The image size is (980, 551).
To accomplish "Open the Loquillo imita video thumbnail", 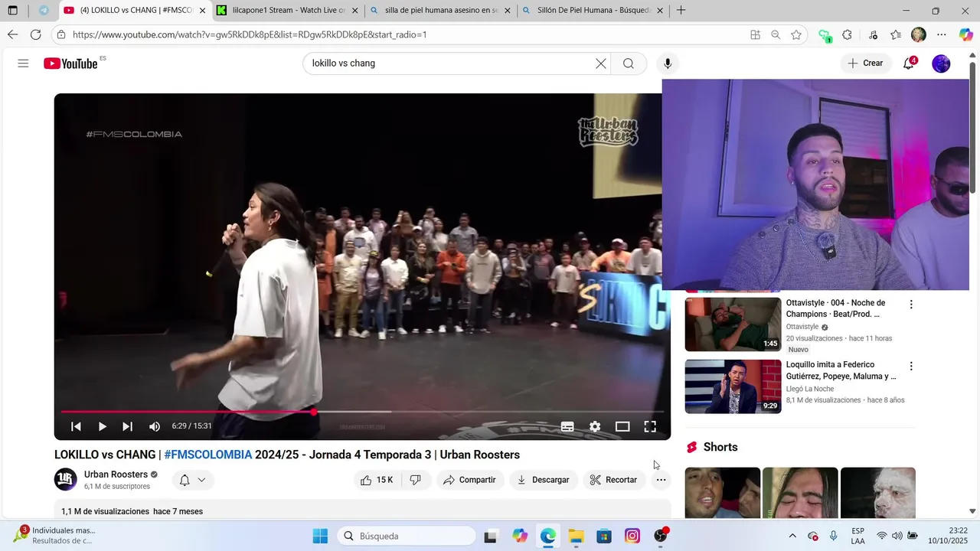I will (x=733, y=386).
